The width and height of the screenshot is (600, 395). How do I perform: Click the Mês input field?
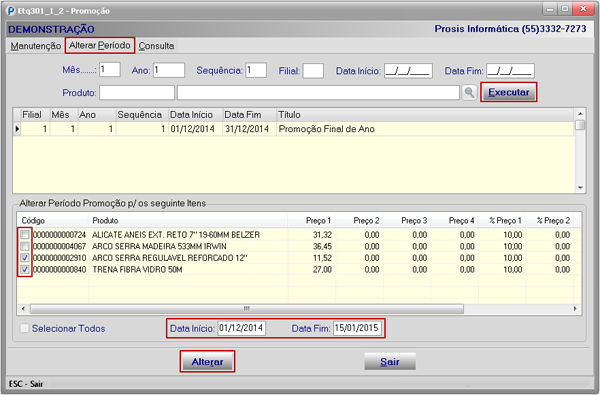110,70
